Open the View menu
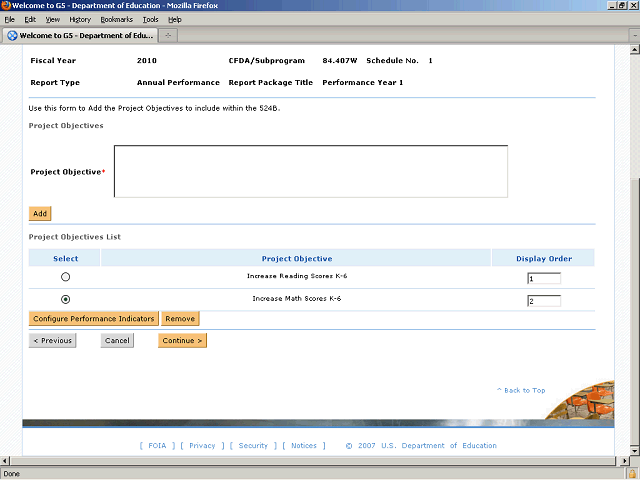Screen dimensions: 640x480 tap(53, 20)
